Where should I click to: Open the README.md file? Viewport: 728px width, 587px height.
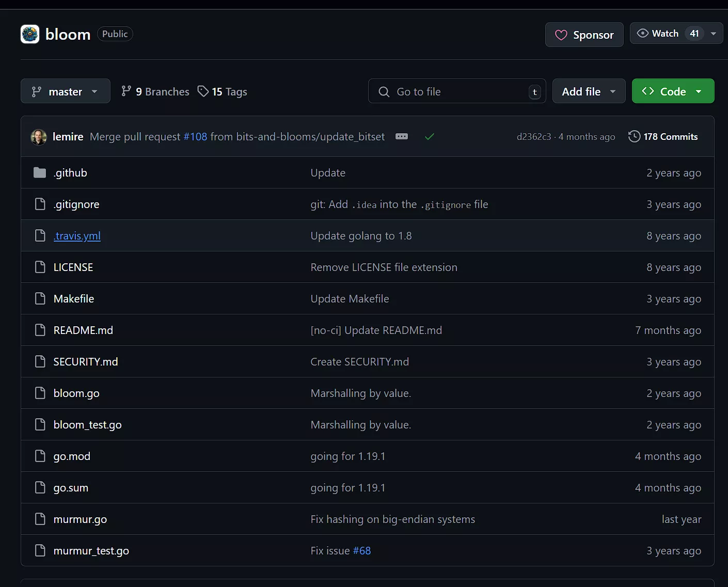(x=83, y=330)
